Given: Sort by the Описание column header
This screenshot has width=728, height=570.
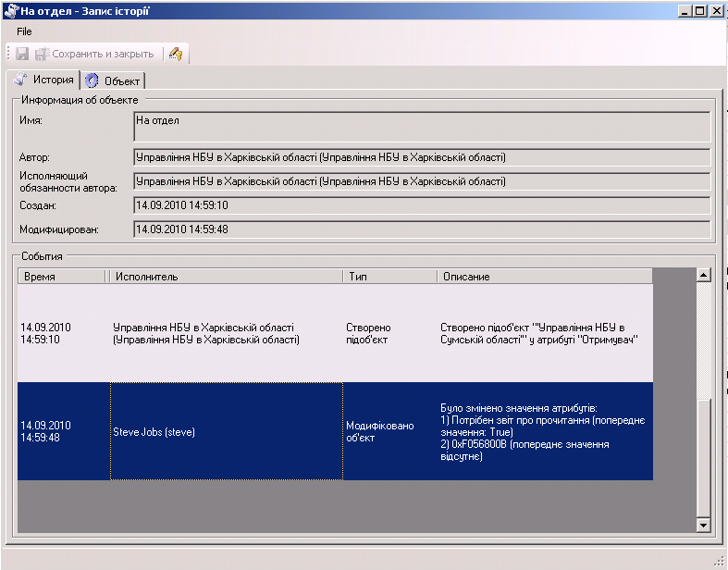Looking at the screenshot, I should click(x=545, y=277).
